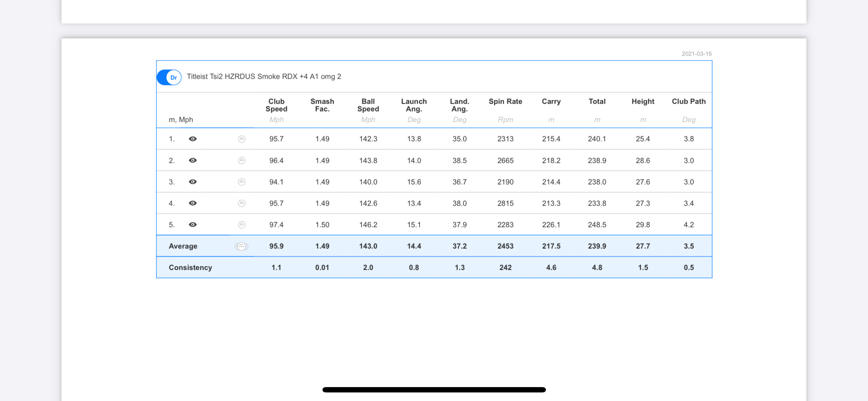Toggle visibility eye for shot 1
The image size is (868, 401).
(192, 139)
